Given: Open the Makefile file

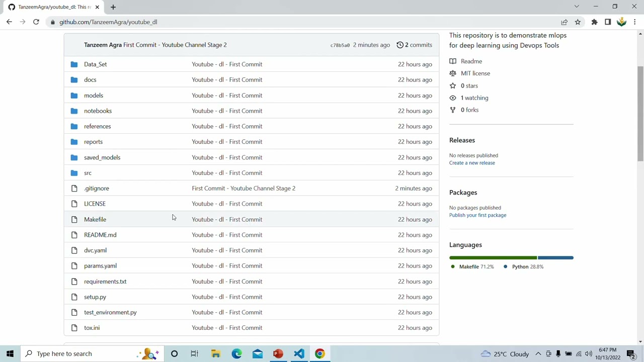Looking at the screenshot, I should coord(95,219).
